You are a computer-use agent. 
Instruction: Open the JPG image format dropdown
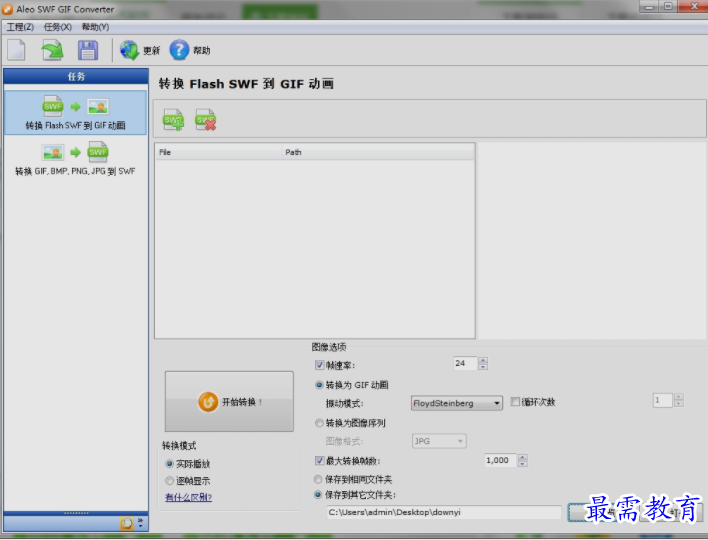click(439, 441)
